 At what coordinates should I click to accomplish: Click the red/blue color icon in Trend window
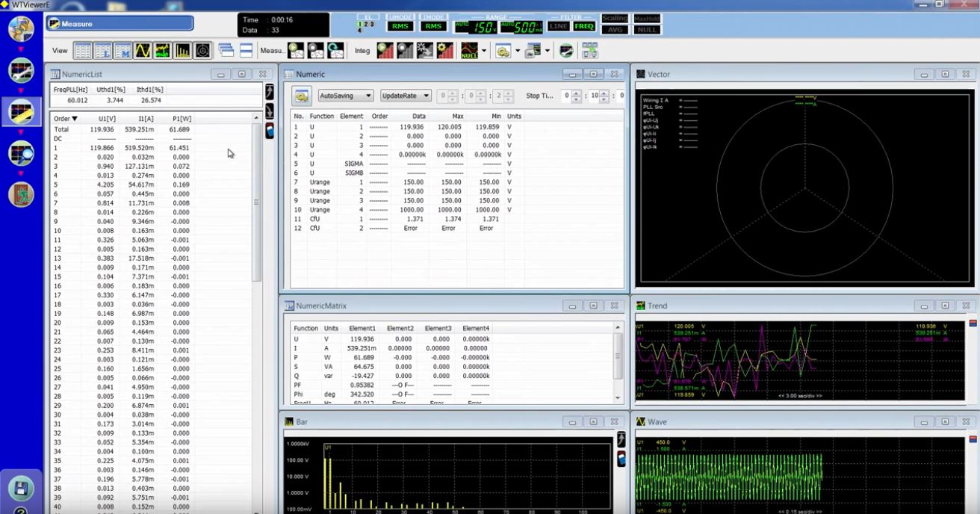click(x=973, y=323)
